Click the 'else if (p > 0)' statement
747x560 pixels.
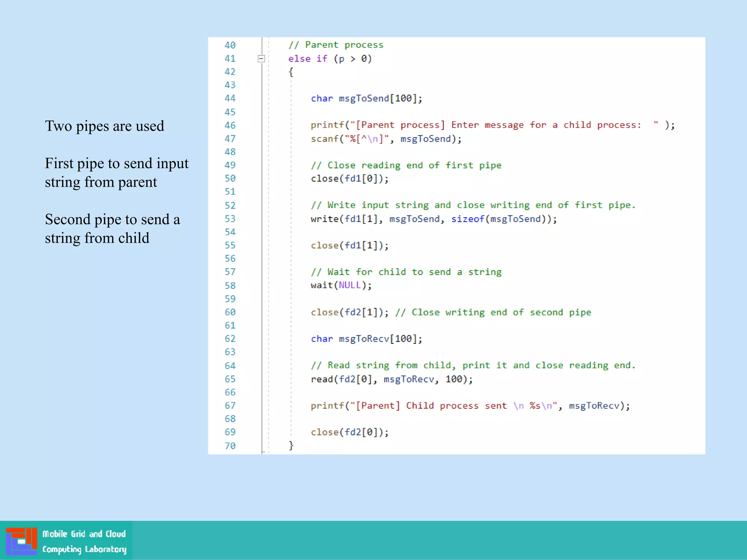(330, 59)
